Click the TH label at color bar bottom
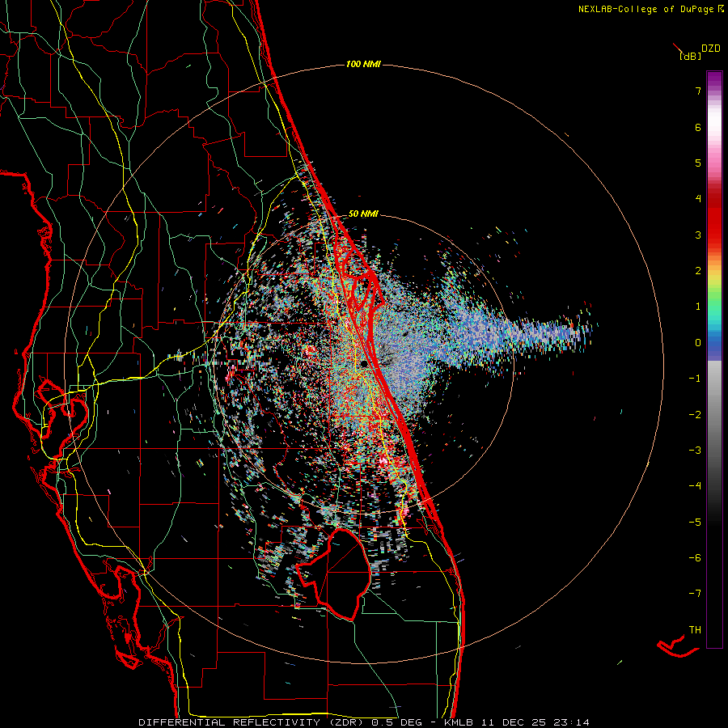Viewport: 728px width, 728px height. coord(695,629)
